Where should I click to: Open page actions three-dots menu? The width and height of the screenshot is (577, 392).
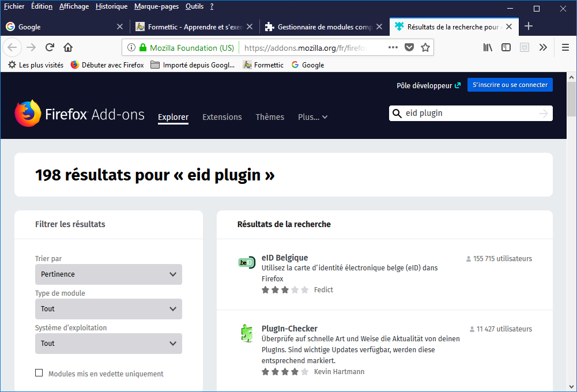393,47
